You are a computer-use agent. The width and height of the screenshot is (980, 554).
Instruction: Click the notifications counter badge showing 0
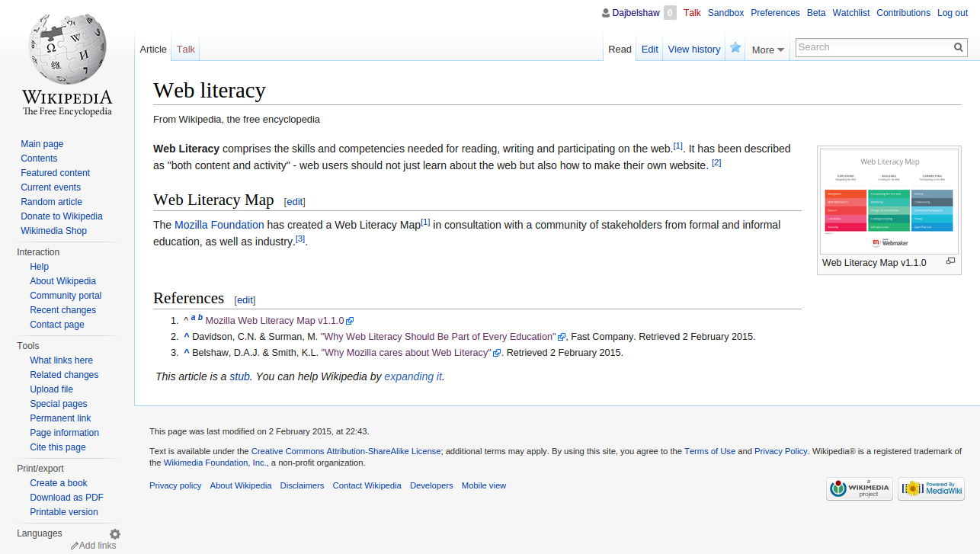pos(670,13)
